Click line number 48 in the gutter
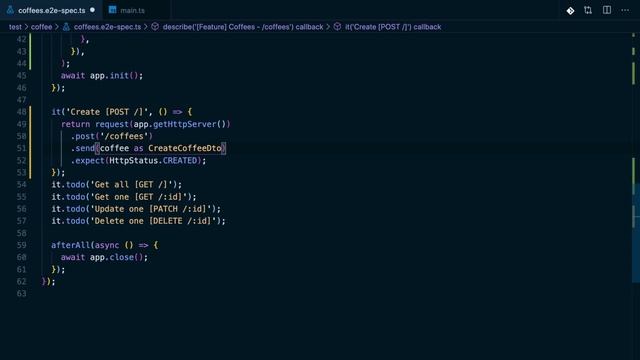Screen dimensions: 640x360 tap(22, 112)
